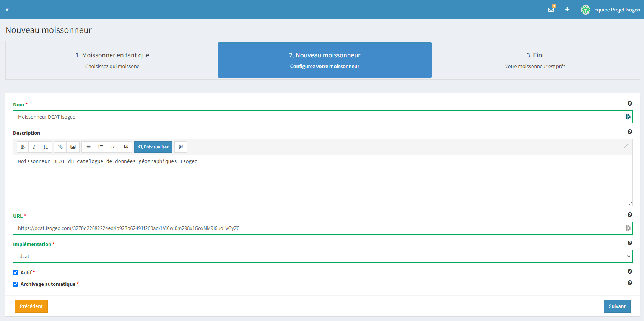Screen dimensions: 644x321
Task: Show help for Nom field
Action: (630, 103)
